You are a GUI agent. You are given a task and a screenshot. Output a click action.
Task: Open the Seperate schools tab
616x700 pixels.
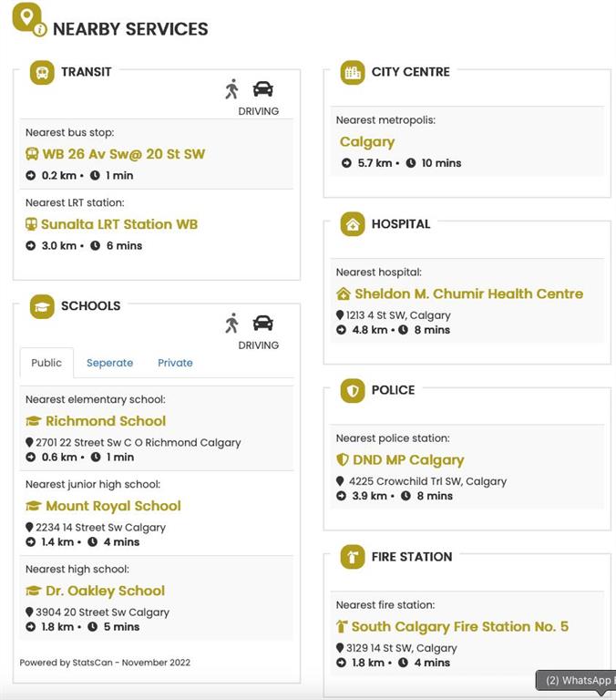(109, 363)
